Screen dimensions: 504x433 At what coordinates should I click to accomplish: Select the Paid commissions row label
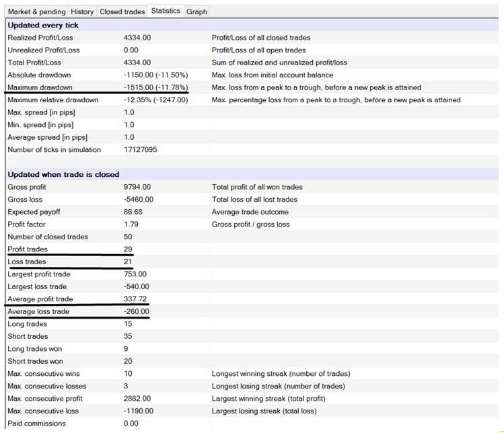(x=36, y=424)
